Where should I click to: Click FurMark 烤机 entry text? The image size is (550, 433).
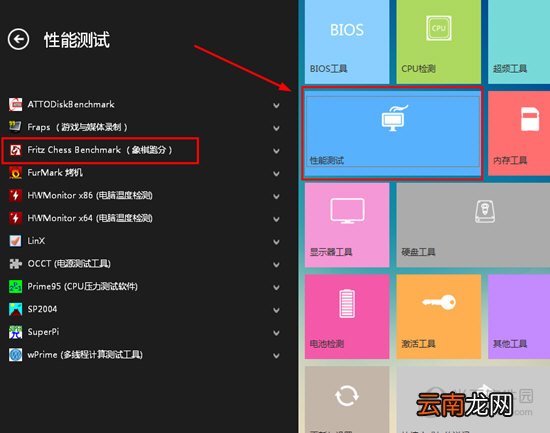(55, 173)
